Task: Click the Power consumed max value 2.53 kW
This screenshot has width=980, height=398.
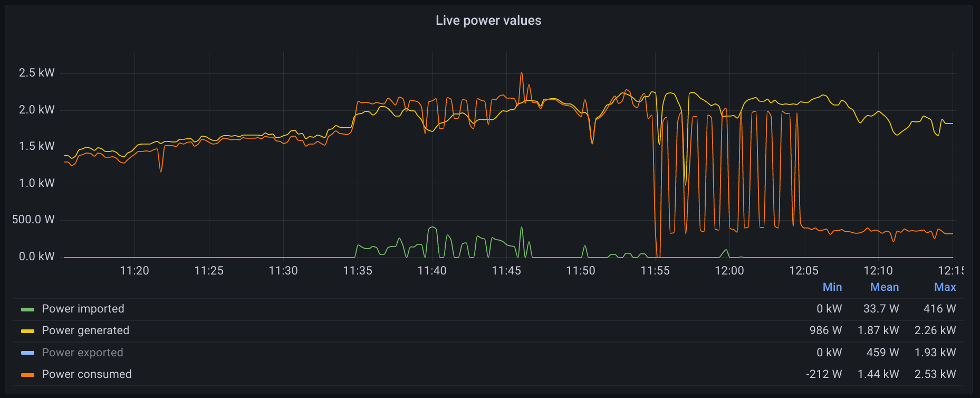Action: (935, 374)
